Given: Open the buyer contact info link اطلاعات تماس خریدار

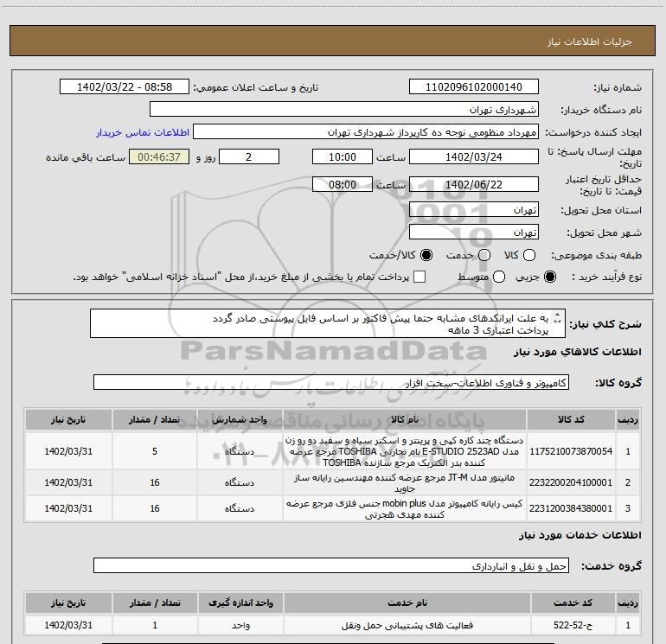Looking at the screenshot, I should 143,132.
